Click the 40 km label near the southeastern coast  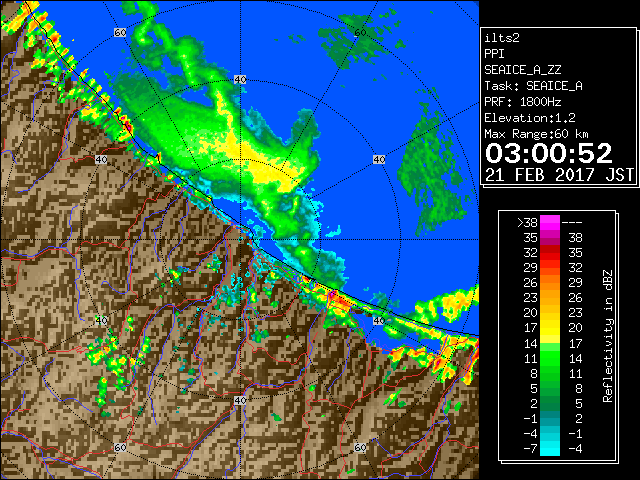click(379, 320)
